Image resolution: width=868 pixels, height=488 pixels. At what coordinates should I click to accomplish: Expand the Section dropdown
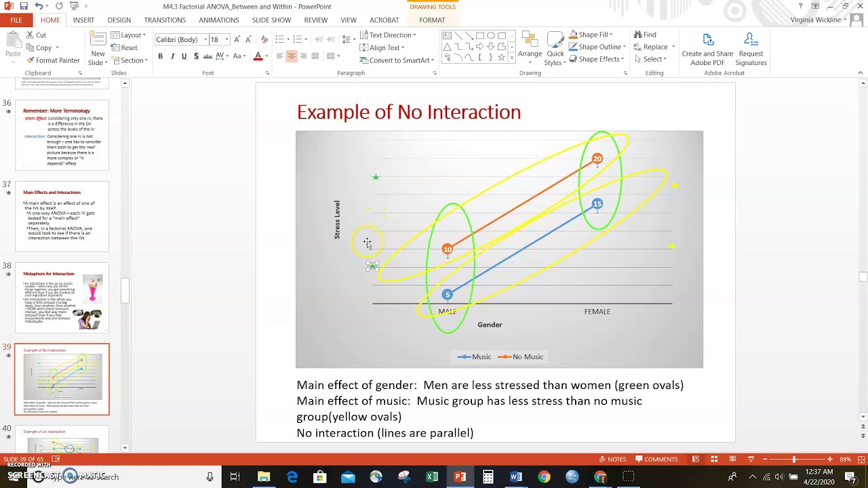click(130, 60)
